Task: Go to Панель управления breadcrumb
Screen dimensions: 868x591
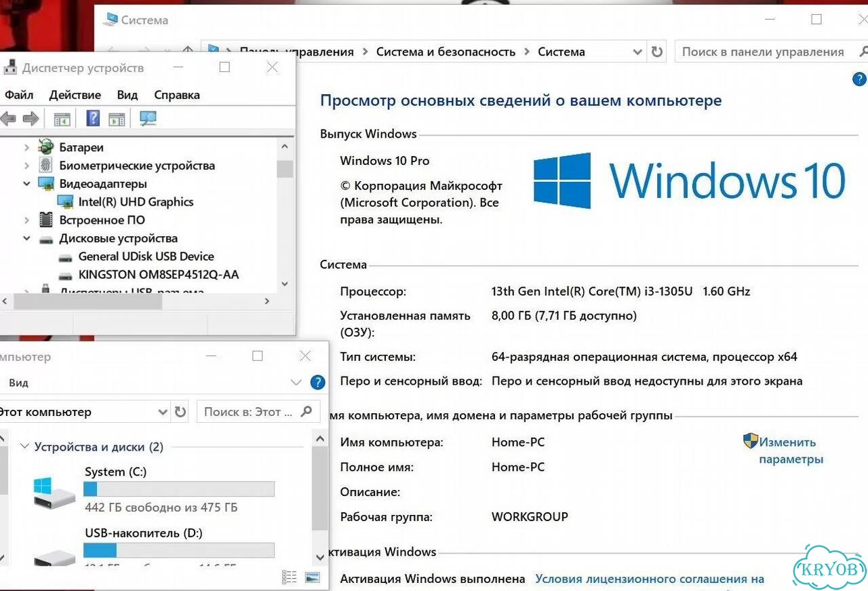Action: (296, 52)
